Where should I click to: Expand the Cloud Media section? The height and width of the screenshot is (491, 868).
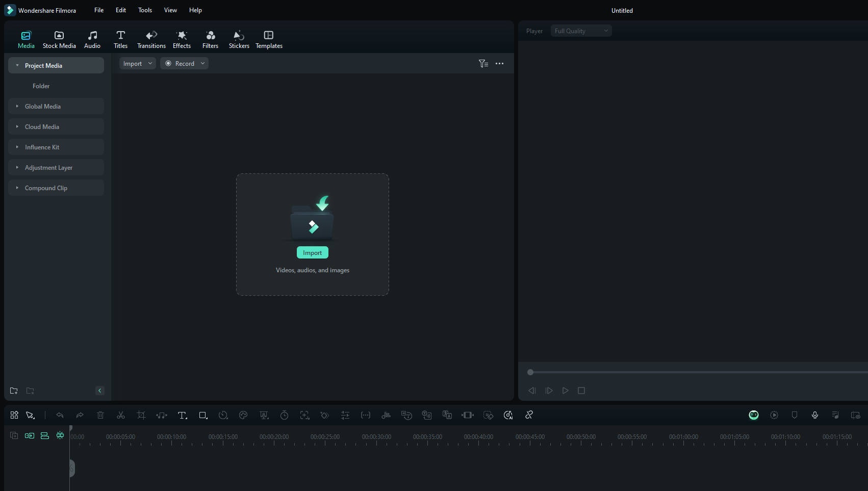[x=56, y=126]
